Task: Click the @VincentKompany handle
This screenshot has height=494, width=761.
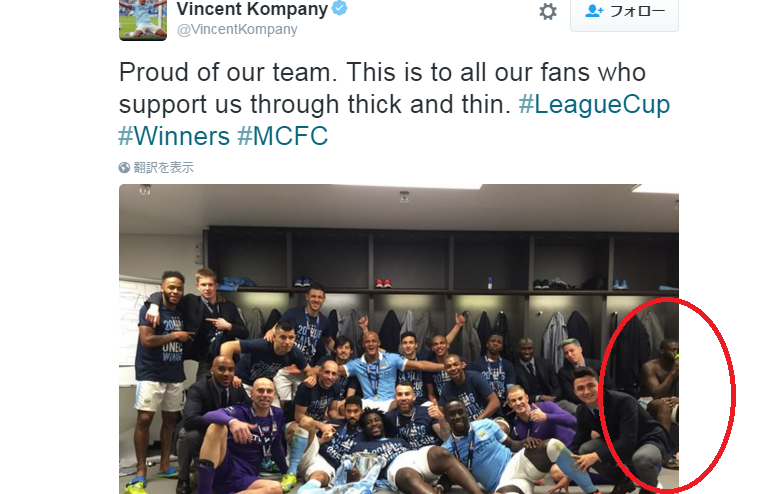Action: point(237,30)
